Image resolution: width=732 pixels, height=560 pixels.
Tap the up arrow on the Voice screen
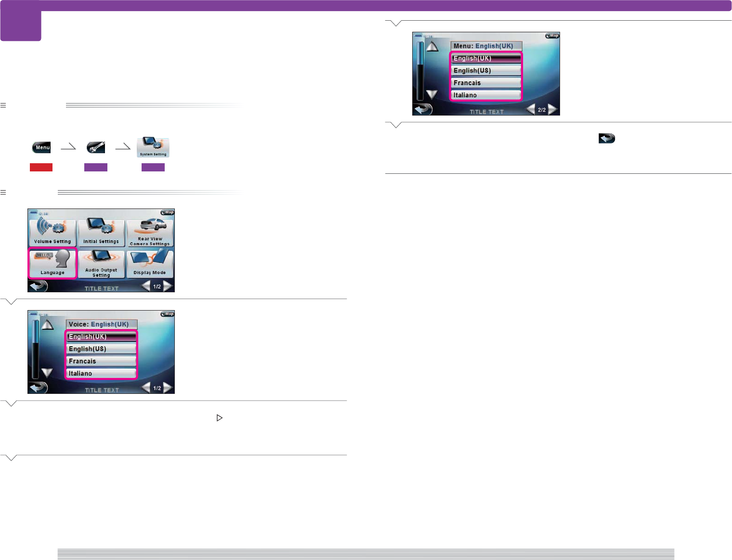[47, 325]
